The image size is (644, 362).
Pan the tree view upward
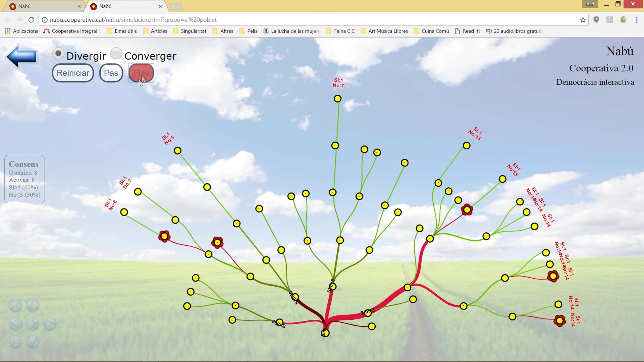coord(32,305)
